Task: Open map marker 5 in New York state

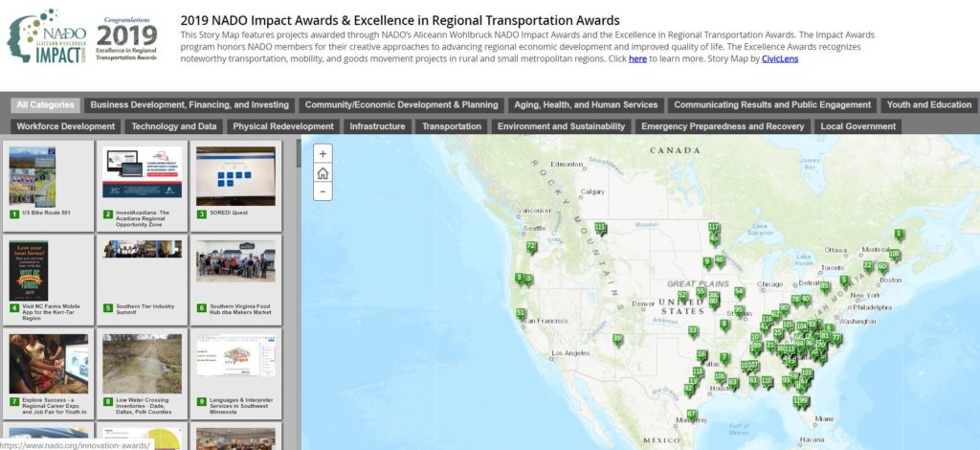Action: click(844, 281)
